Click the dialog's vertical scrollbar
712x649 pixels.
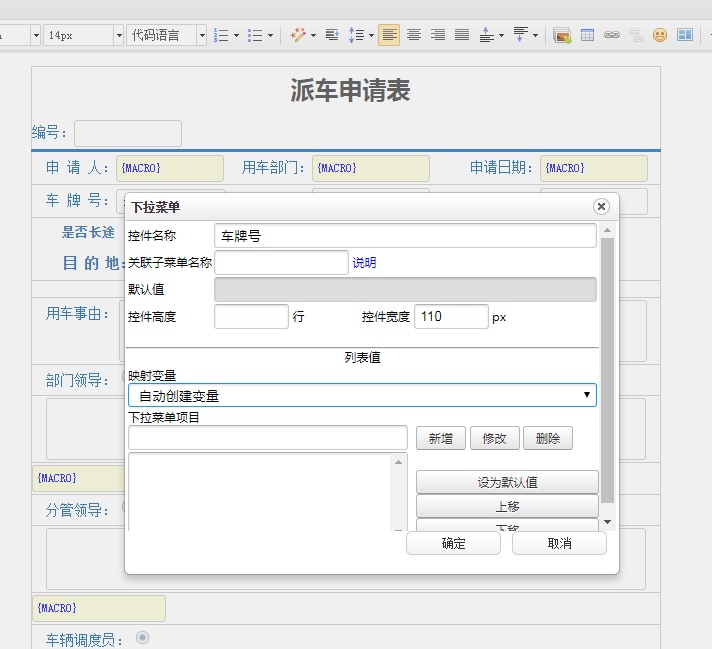coord(607,370)
